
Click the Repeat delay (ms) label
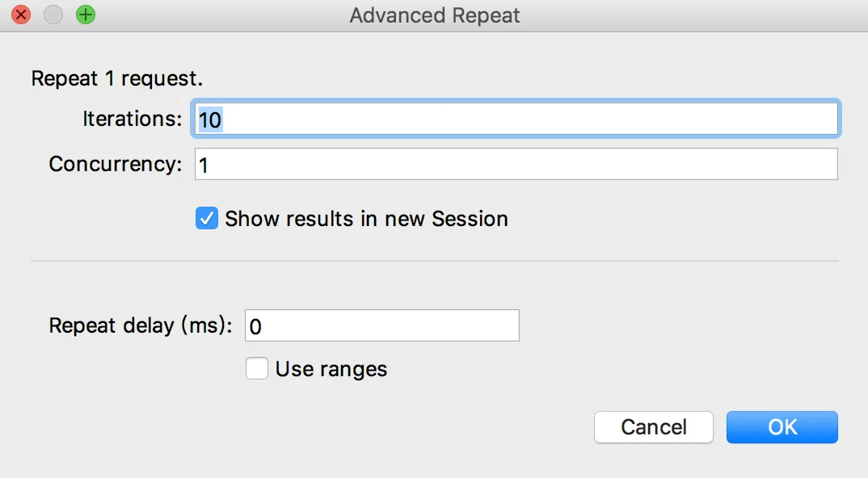141,325
